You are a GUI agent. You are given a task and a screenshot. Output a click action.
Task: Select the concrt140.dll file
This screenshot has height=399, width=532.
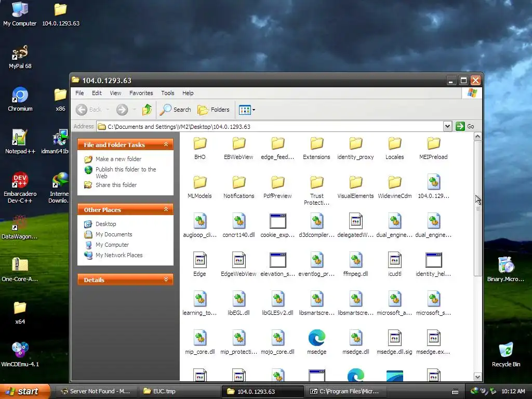pyautogui.click(x=238, y=225)
